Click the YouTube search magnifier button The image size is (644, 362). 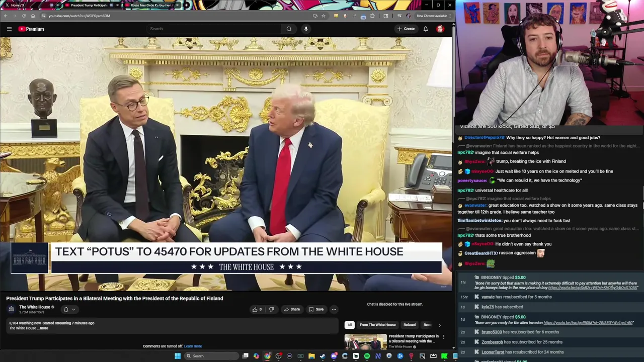point(289,29)
